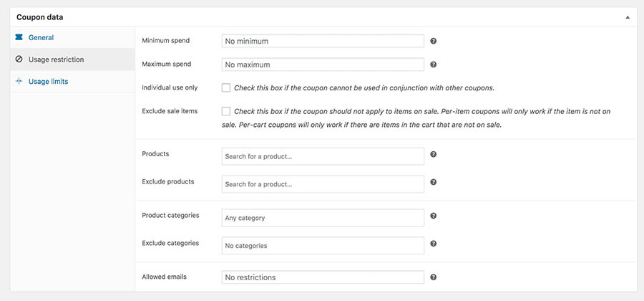Select the Usage restriction tab
The width and height of the screenshot is (644, 301).
56,59
